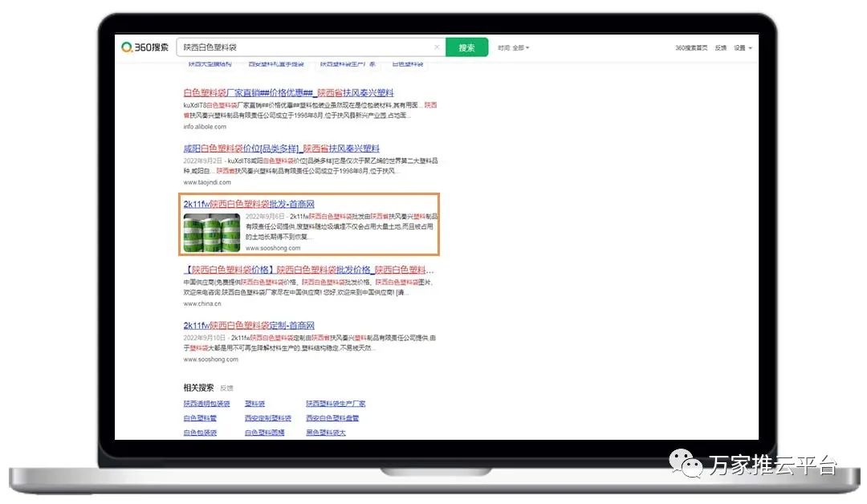Click the search box containing 陕西白色塑料袋
Viewport: 867px width, 504px height.
click(305, 47)
